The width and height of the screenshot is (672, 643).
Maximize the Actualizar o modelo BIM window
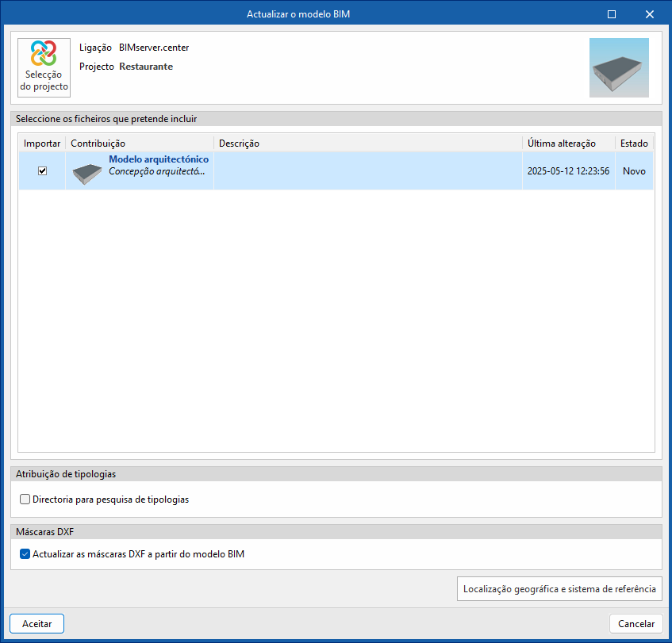[x=612, y=14]
